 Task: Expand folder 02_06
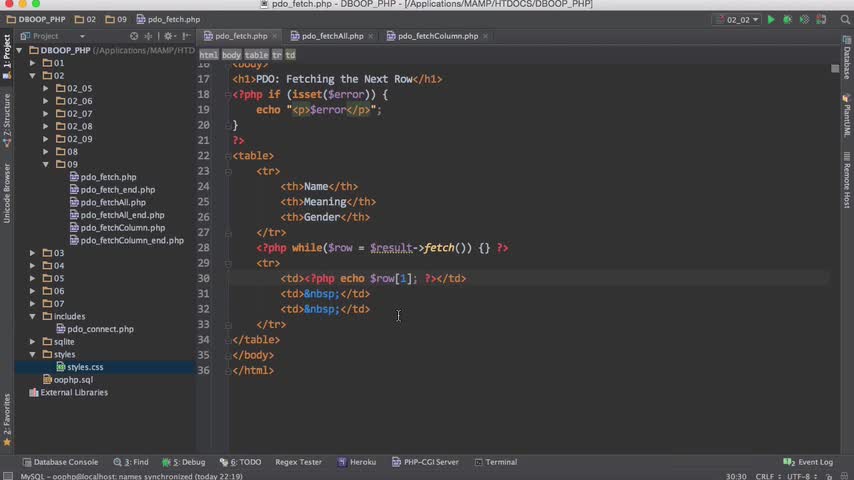pyautogui.click(x=46, y=101)
